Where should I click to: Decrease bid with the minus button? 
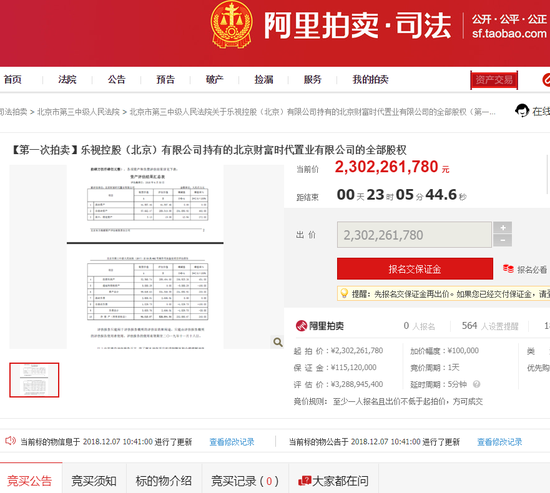tap(502, 240)
